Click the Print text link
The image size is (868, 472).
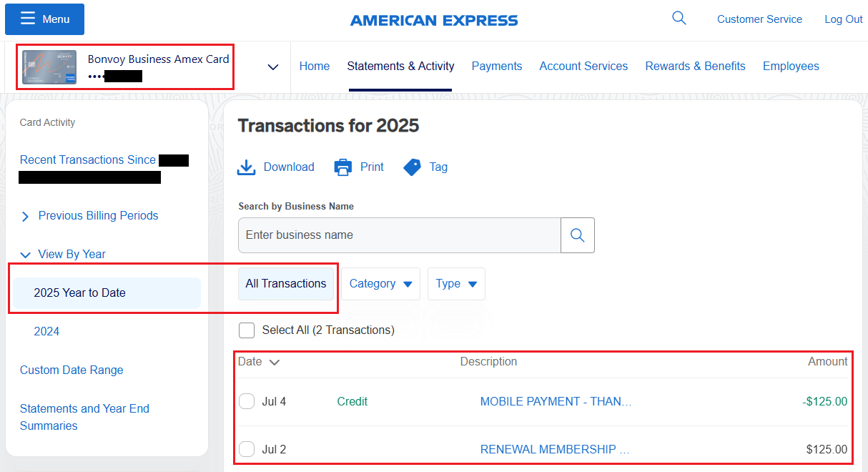(372, 167)
